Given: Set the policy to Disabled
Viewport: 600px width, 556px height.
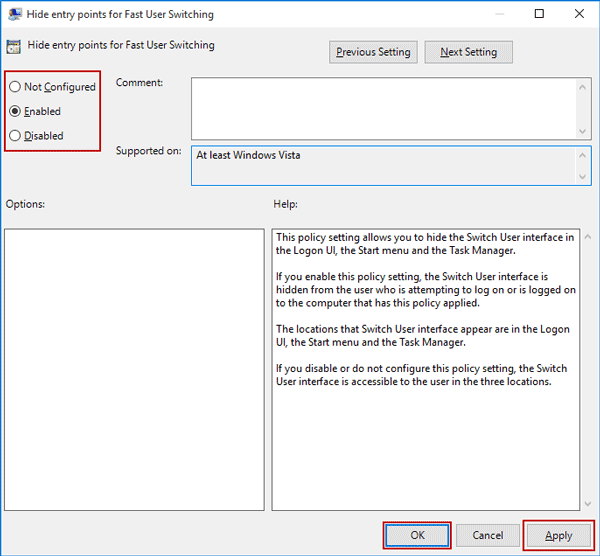Looking at the screenshot, I should (15, 136).
